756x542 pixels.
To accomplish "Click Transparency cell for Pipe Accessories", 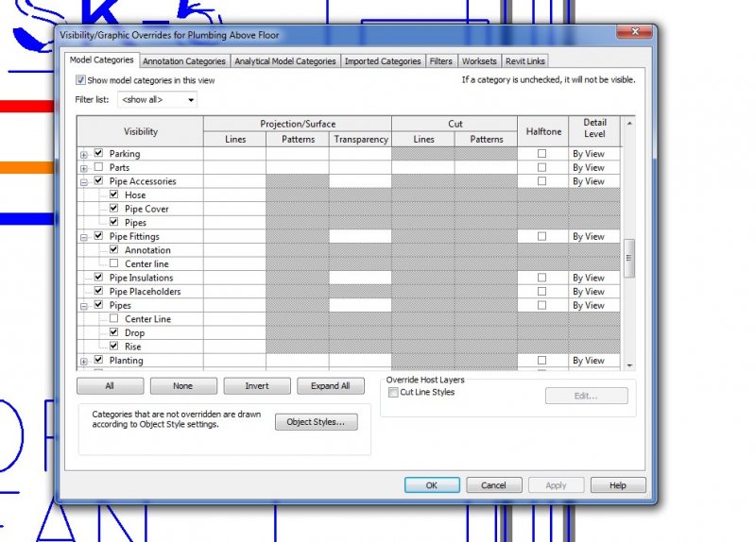I will 360,181.
